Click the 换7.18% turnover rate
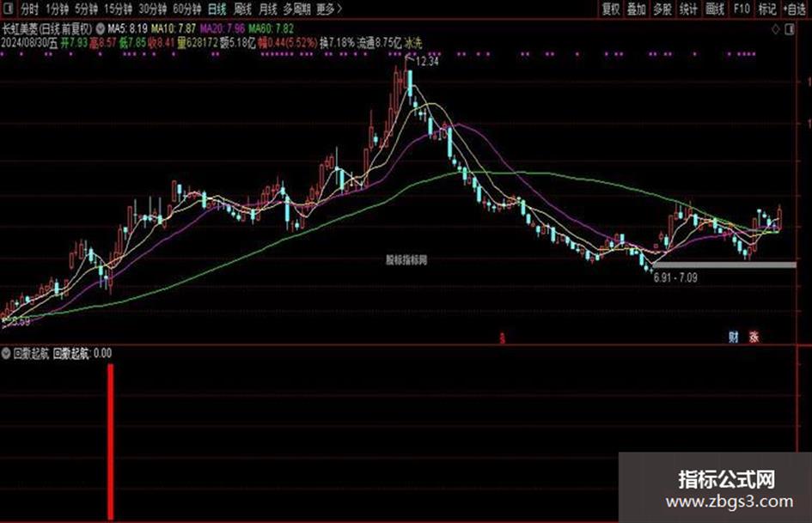 point(337,43)
